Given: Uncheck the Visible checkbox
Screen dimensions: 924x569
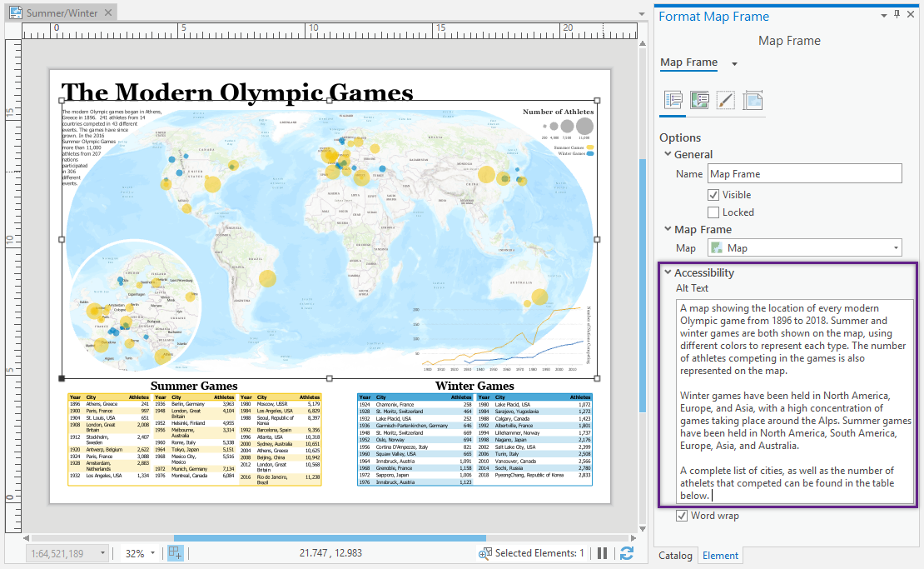Looking at the screenshot, I should point(714,194).
